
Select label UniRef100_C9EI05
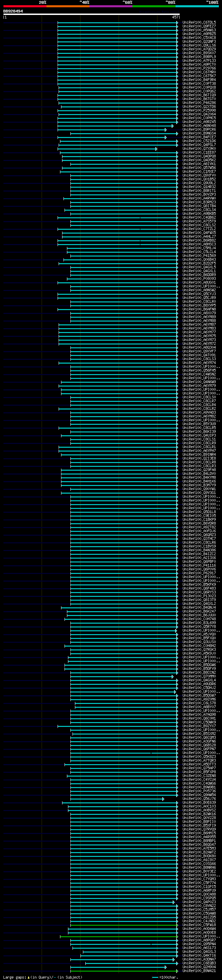(x=199, y=516)
